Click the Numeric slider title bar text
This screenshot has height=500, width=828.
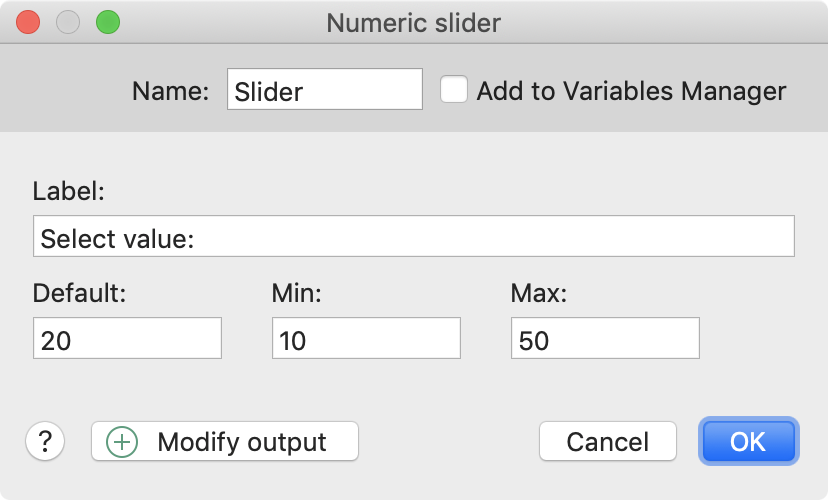click(x=413, y=23)
